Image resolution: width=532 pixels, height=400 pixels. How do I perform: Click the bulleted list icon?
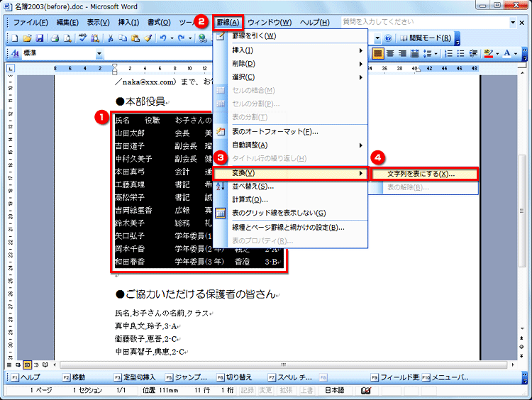coord(460,53)
